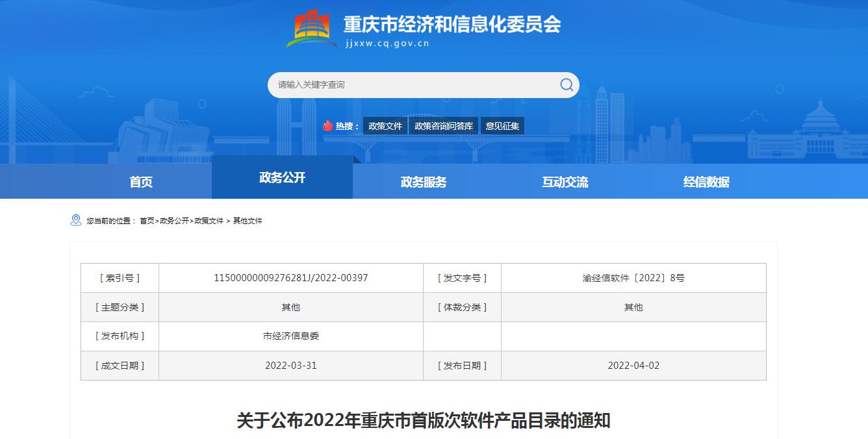Image resolution: width=868 pixels, height=439 pixels.
Task: Click 首页 in the breadcrumb trail
Action: point(147,221)
